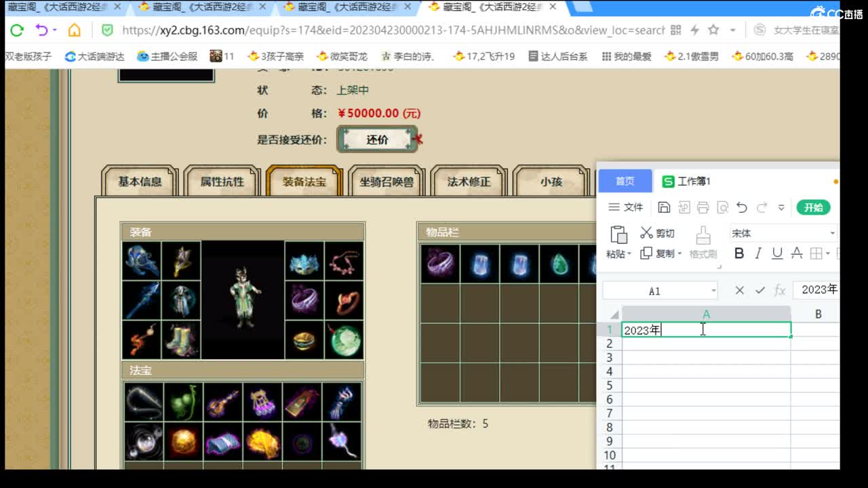Click the blue helmet equipment icon
Viewport: 868px width, 488px height.
coord(142,261)
